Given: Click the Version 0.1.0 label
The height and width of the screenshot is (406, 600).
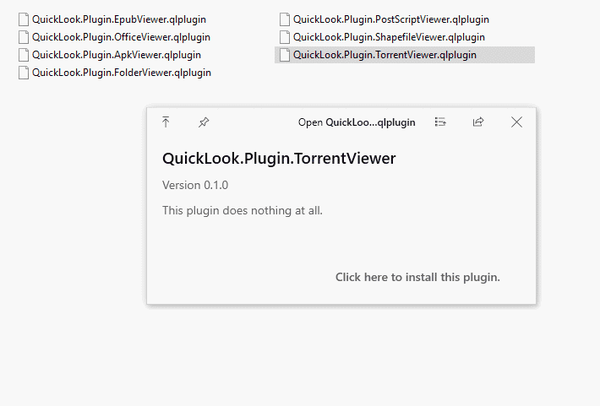Looking at the screenshot, I should tap(195, 185).
